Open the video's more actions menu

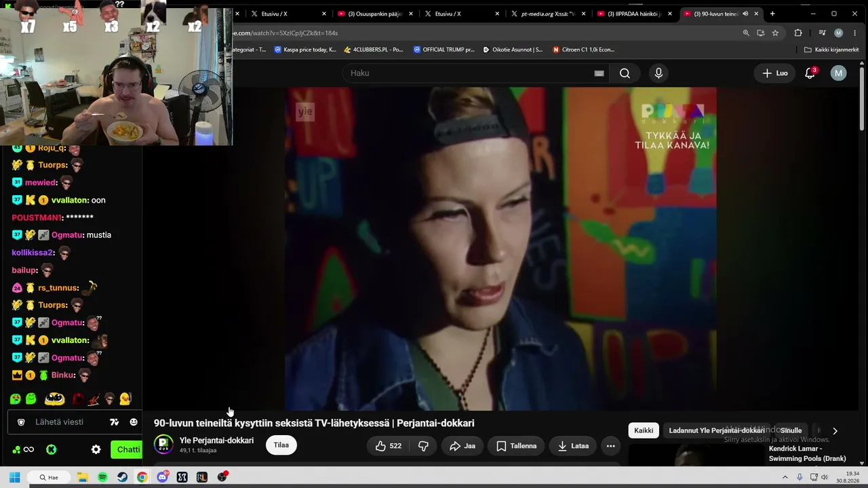[x=610, y=446]
